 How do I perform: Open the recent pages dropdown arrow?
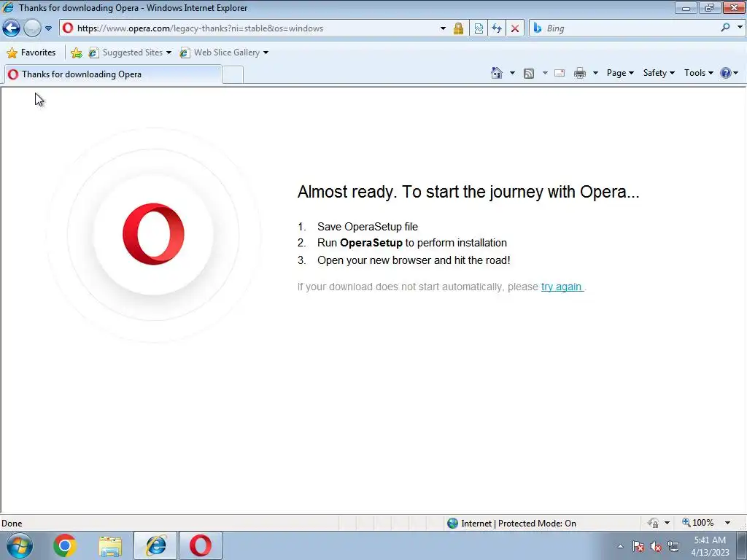[x=48, y=28]
